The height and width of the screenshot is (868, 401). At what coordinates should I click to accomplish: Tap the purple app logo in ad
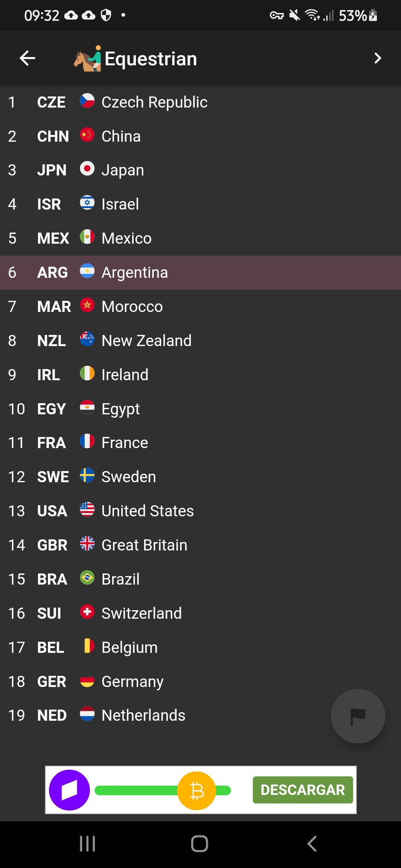[69, 790]
